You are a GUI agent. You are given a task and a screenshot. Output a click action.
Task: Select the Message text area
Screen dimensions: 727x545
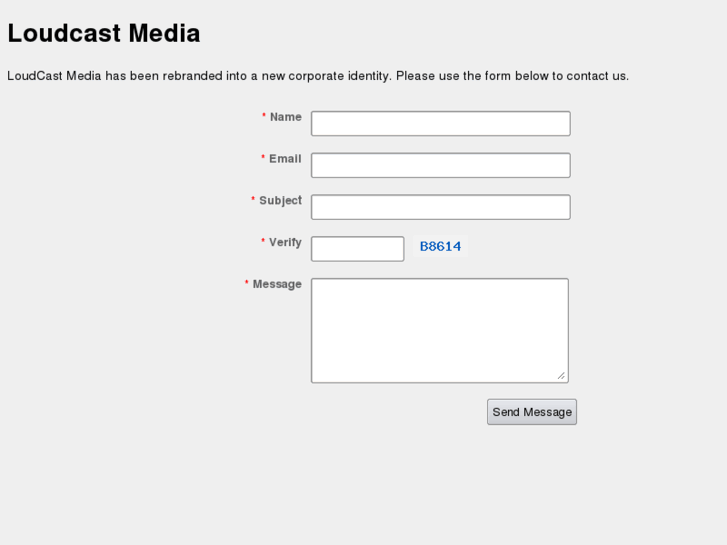[440, 331]
